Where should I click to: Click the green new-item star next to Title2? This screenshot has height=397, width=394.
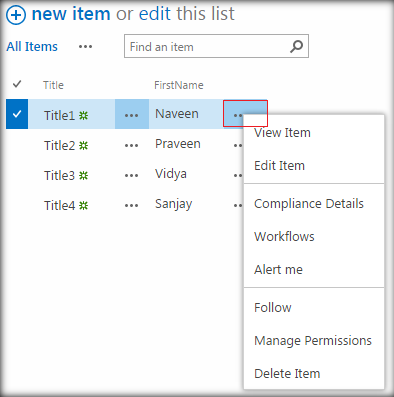(83, 146)
